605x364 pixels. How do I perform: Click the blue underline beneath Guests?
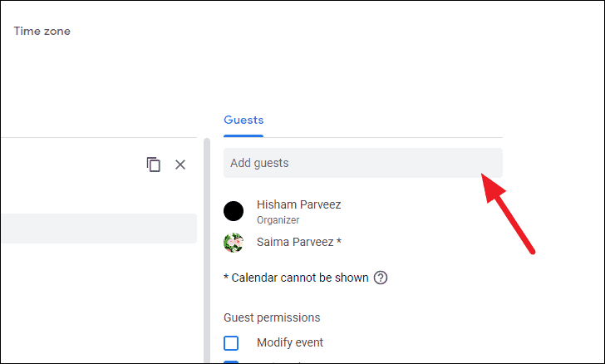[x=243, y=135]
